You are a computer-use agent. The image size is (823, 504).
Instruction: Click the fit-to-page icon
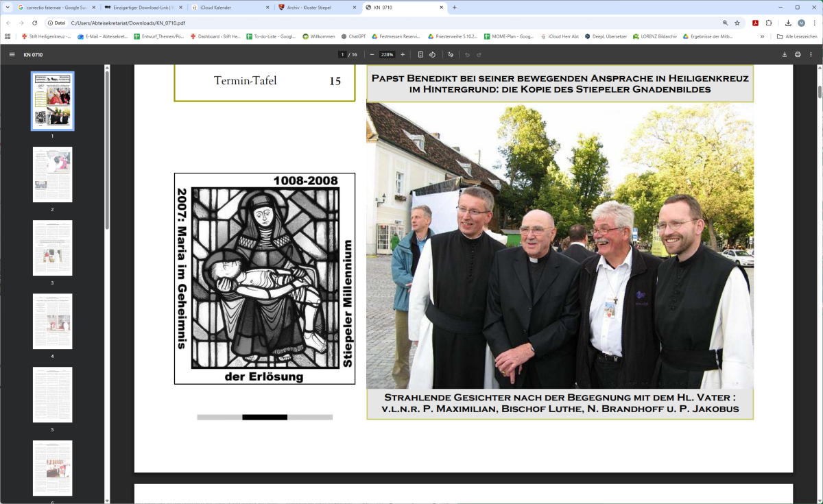[420, 54]
